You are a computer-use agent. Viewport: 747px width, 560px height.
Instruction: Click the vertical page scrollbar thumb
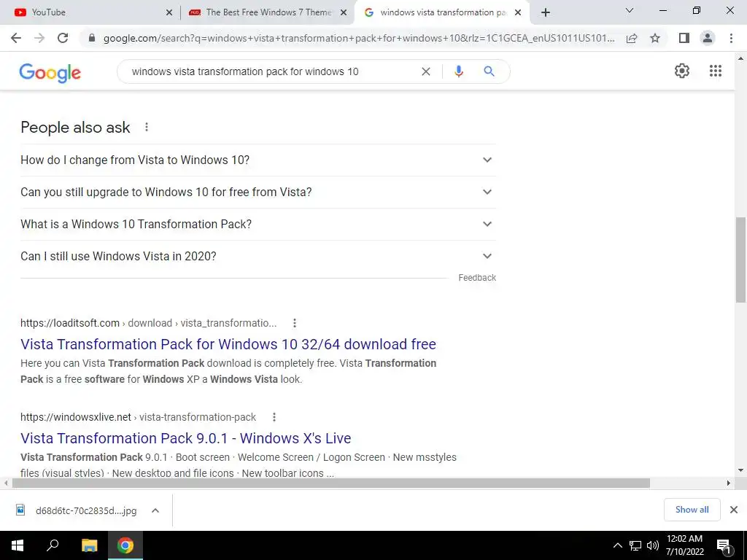[x=740, y=260]
